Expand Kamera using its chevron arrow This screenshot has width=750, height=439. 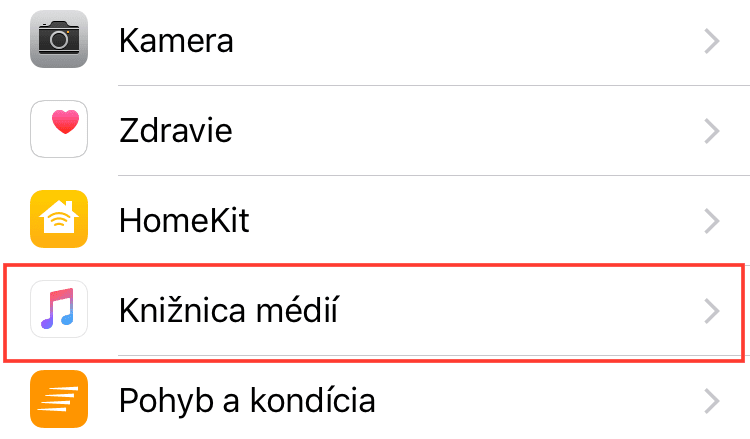tap(712, 41)
